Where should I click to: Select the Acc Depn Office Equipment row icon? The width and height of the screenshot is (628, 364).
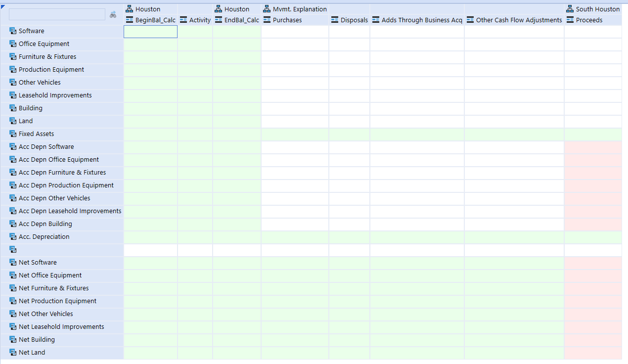click(x=13, y=160)
